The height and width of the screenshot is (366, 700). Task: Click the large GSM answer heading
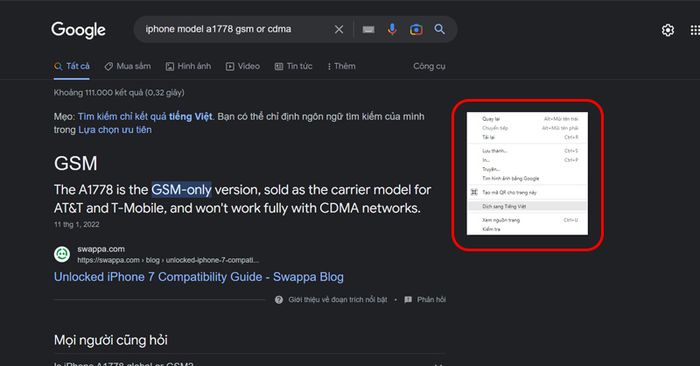(75, 163)
